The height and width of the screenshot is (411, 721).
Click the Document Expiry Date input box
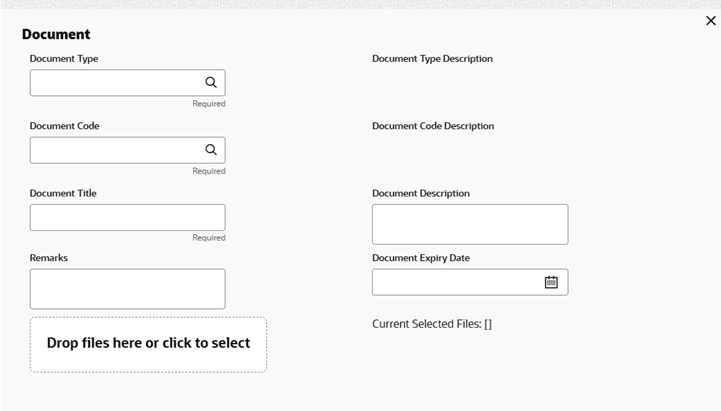[x=456, y=282]
